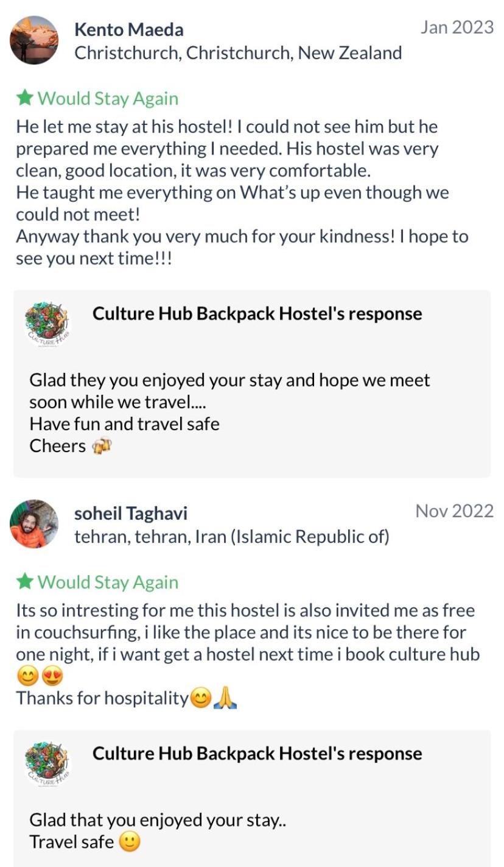Image resolution: width=504 pixels, height=867 pixels.
Task: Tap the Christchurch, New Zealand location text
Action: 238,53
